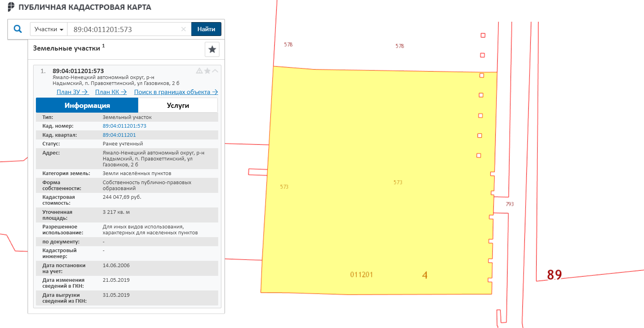The height and width of the screenshot is (328, 644).
Task: Click the topmost small red square marker on the map
Action: (x=483, y=36)
